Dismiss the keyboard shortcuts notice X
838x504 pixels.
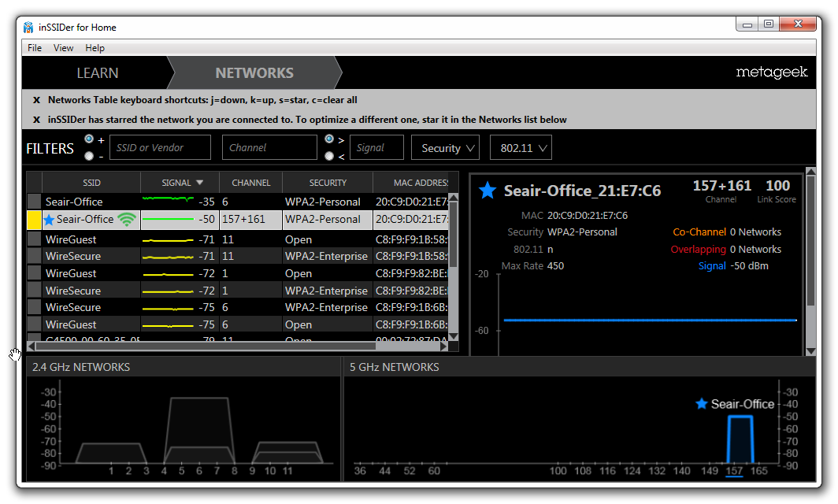(36, 100)
